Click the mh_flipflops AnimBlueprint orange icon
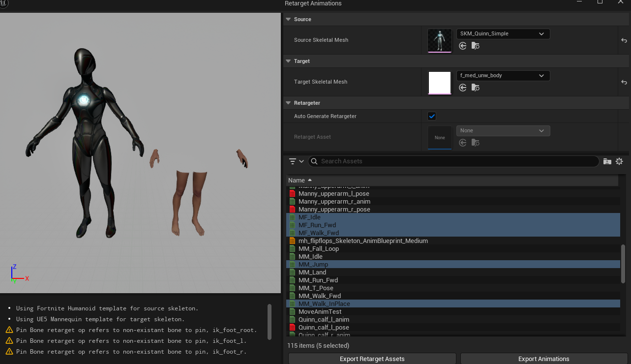The height and width of the screenshot is (364, 631). point(292,241)
